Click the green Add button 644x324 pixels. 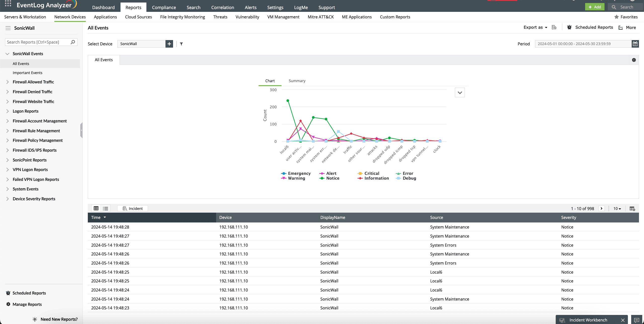tap(595, 7)
